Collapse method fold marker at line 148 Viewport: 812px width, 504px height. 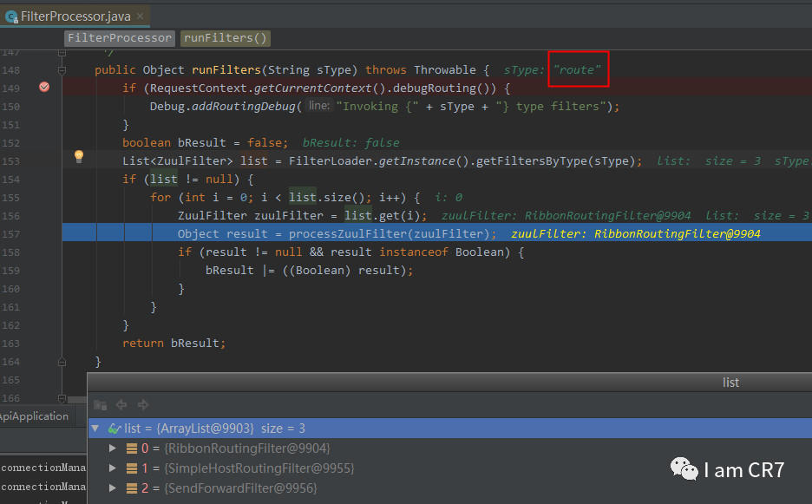pyautogui.click(x=62, y=70)
